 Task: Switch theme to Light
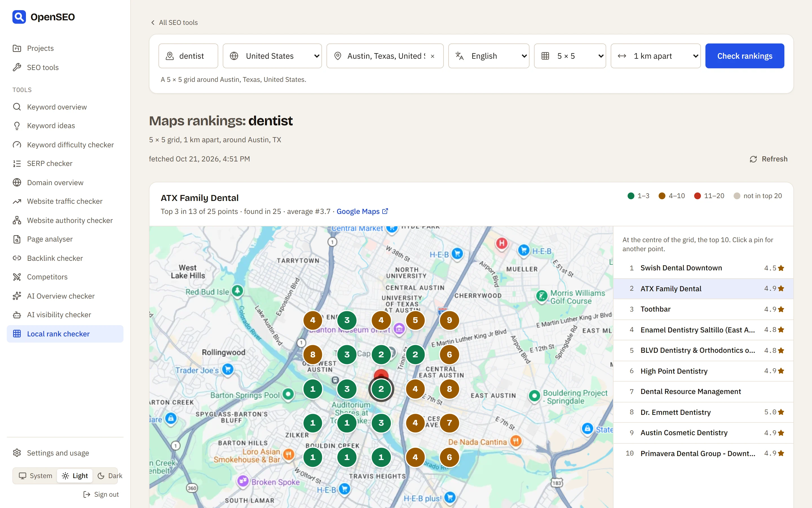(75, 476)
